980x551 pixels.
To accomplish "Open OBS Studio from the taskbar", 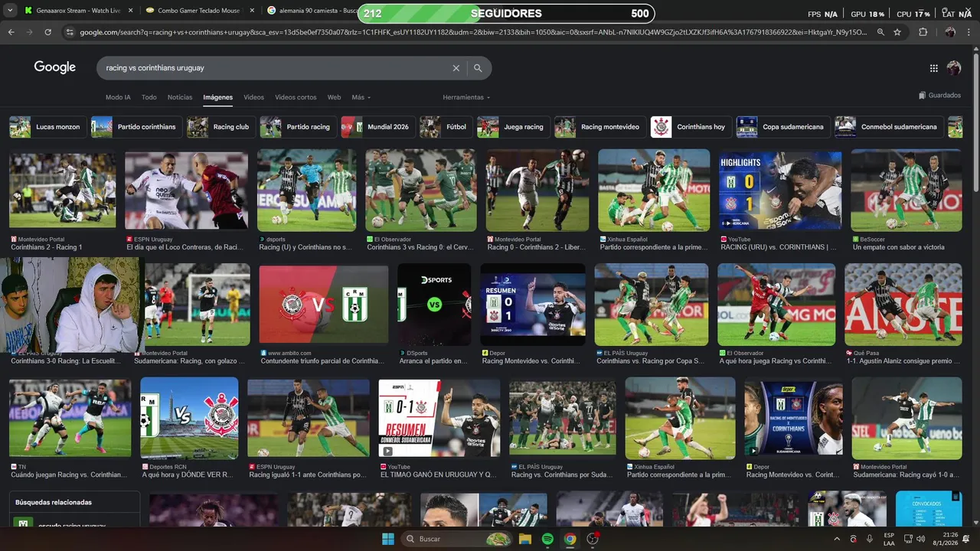I will (593, 539).
